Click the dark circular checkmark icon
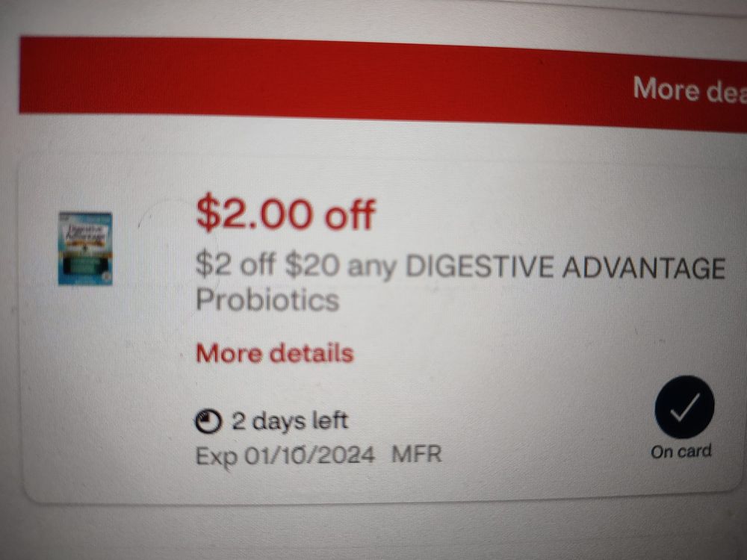The height and width of the screenshot is (560, 747). tap(684, 407)
